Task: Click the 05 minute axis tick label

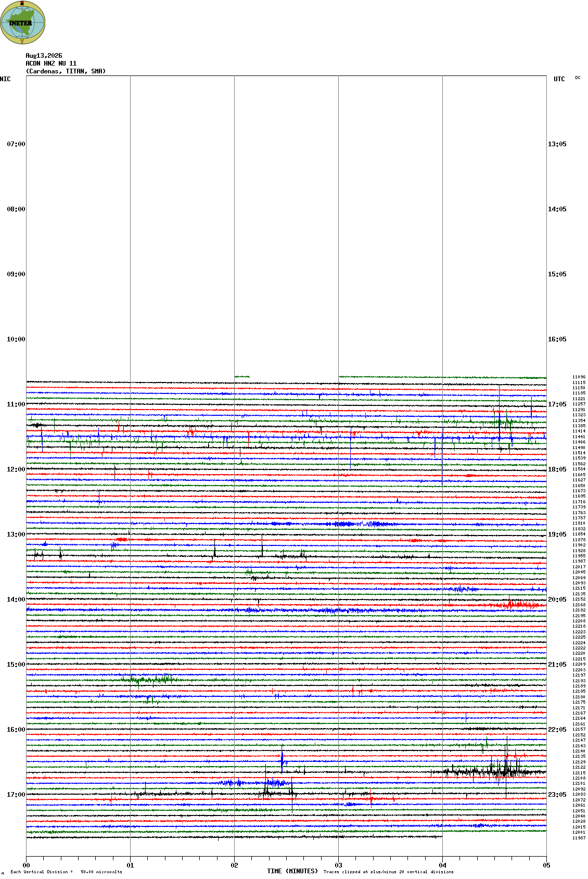Action: pos(546,865)
